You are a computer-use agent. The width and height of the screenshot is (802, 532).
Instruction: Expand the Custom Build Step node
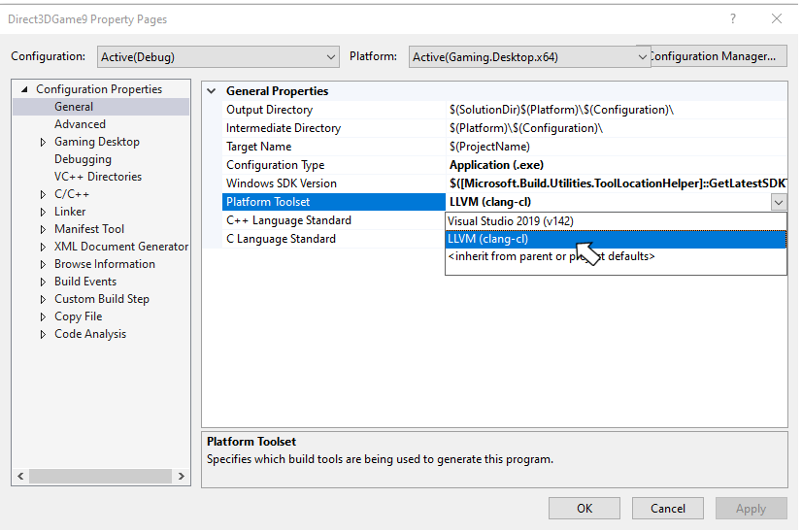point(43,299)
